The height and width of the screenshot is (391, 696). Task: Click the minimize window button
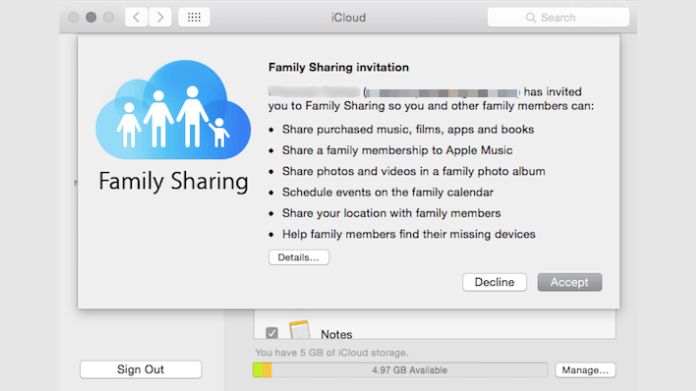pyautogui.click(x=91, y=17)
